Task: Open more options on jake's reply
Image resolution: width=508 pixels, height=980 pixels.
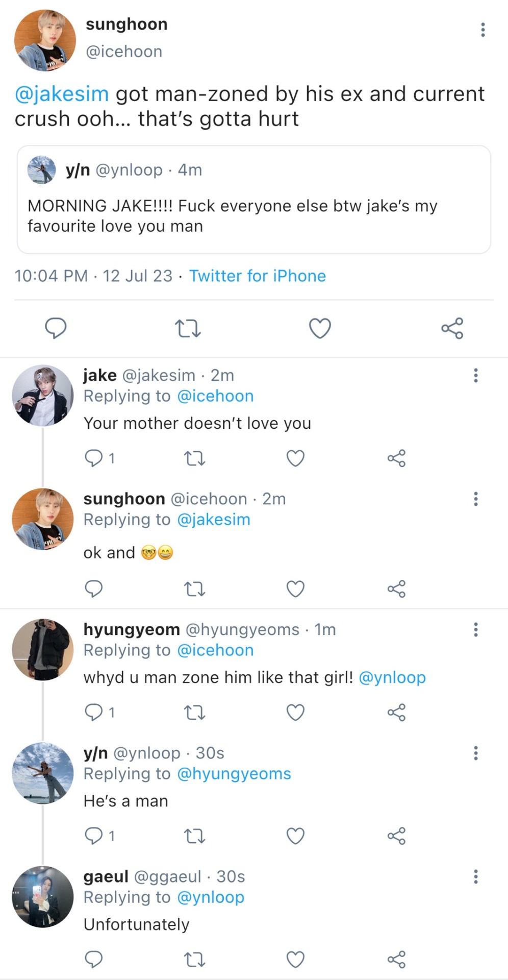Action: point(475,375)
